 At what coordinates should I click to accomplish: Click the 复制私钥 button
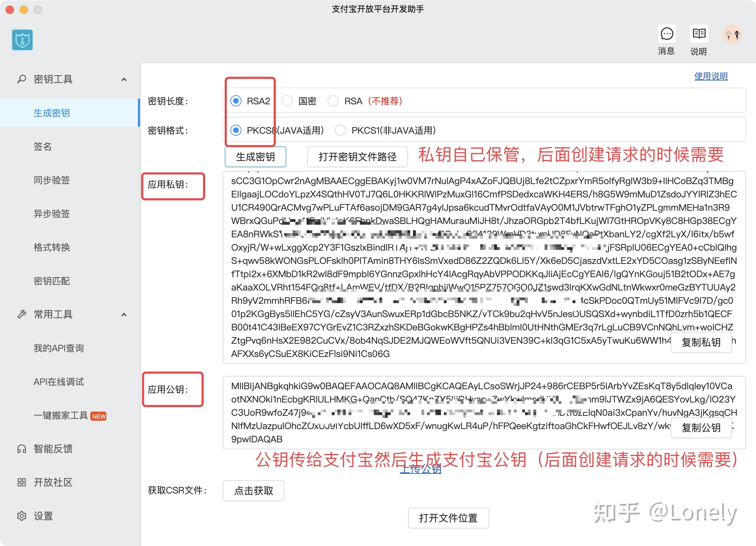[x=701, y=342]
